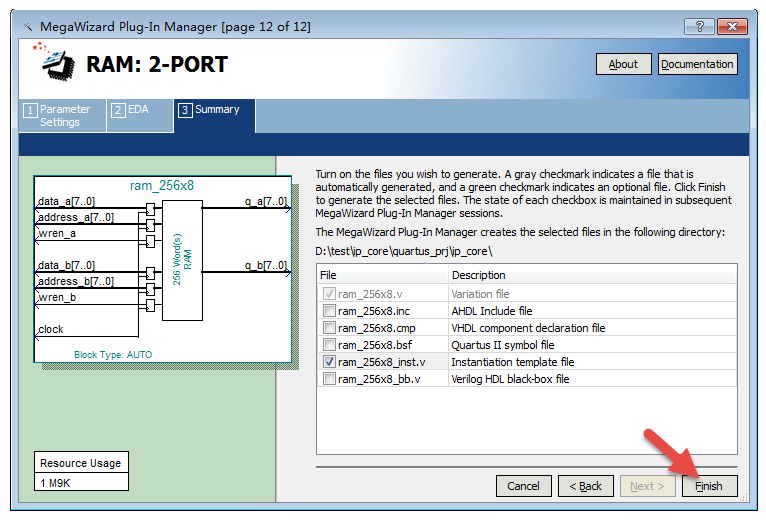Image resolution: width=766 pixels, height=520 pixels.
Task: Open the About dialog
Action: tap(623, 64)
